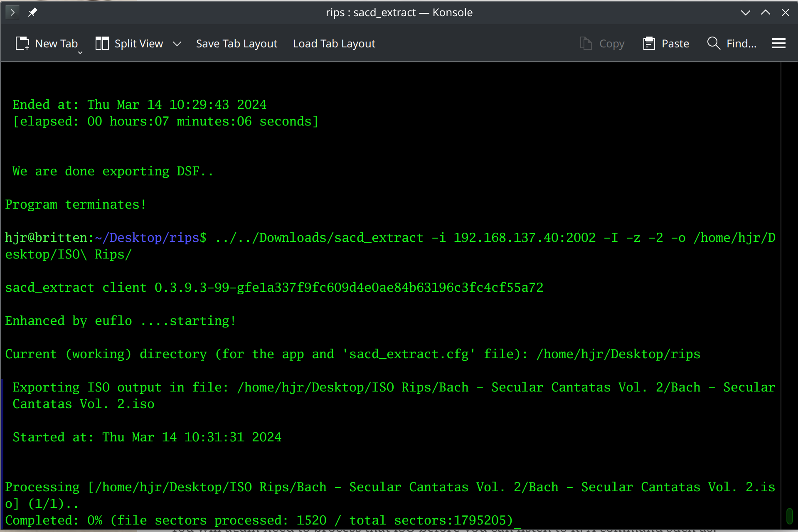Click the arrow icon in the titlebar corner
The width and height of the screenshot is (798, 532).
click(12, 12)
